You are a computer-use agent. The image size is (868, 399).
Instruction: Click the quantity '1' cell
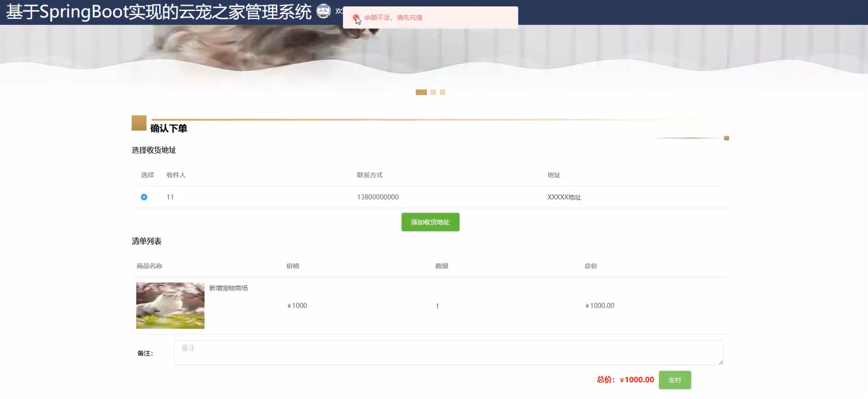pos(437,306)
